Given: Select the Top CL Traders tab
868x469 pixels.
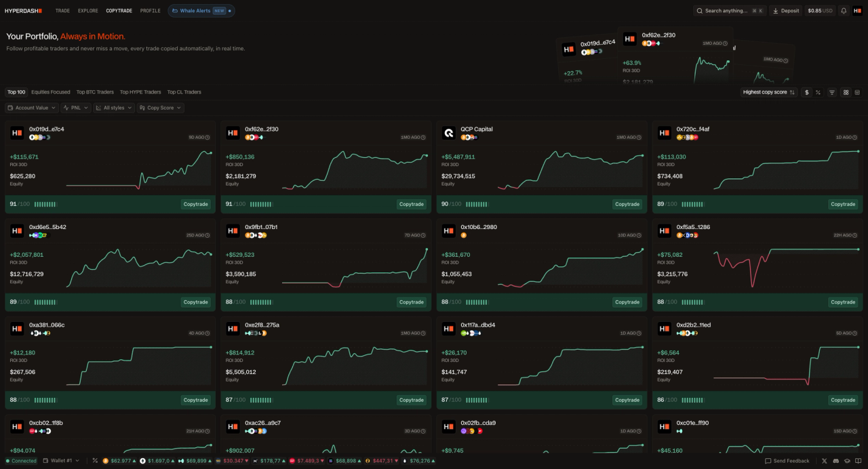Looking at the screenshot, I should (184, 92).
